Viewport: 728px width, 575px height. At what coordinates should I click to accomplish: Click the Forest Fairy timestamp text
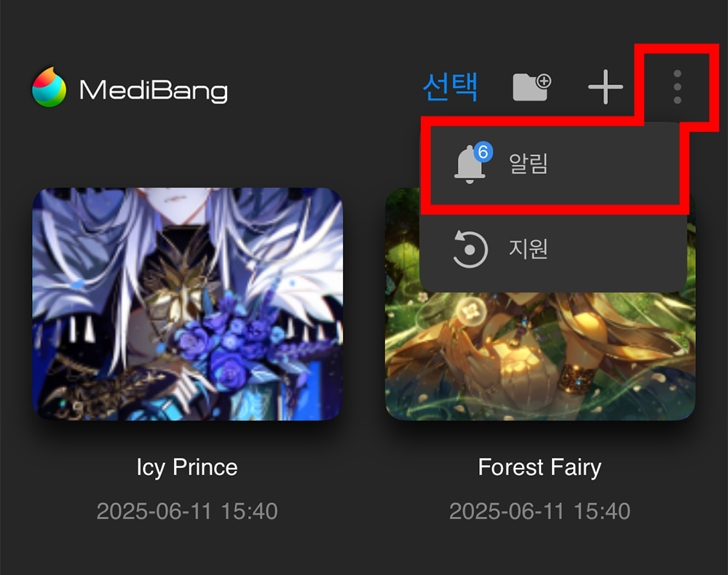pyautogui.click(x=539, y=512)
